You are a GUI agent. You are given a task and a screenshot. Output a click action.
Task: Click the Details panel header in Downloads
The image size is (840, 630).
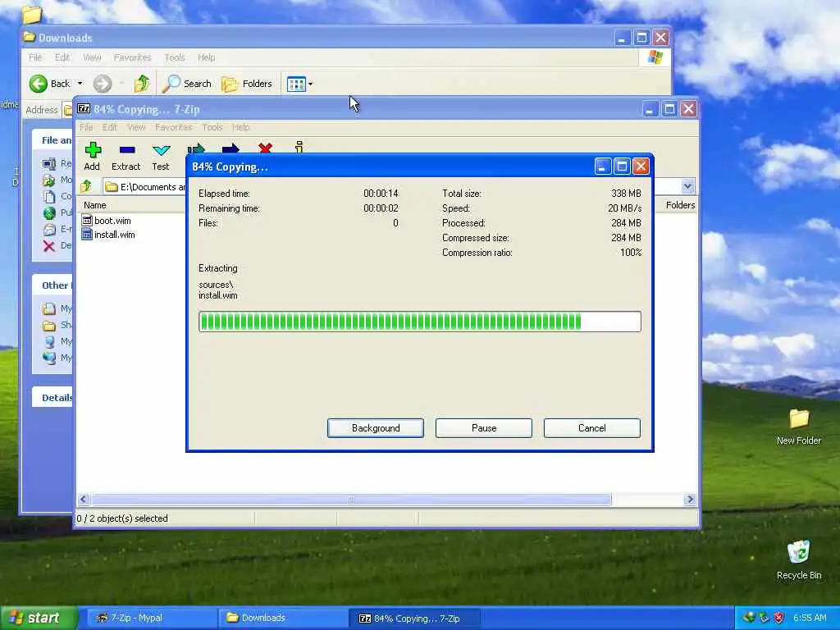point(52,398)
